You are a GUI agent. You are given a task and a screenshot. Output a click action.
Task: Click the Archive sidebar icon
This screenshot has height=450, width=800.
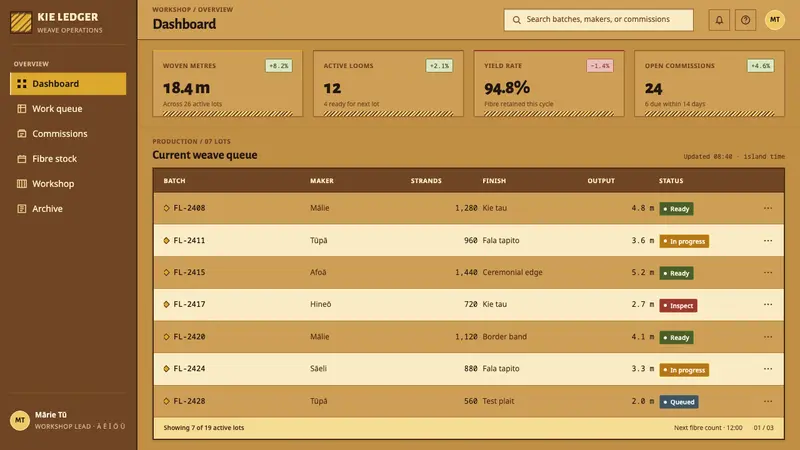coord(21,209)
